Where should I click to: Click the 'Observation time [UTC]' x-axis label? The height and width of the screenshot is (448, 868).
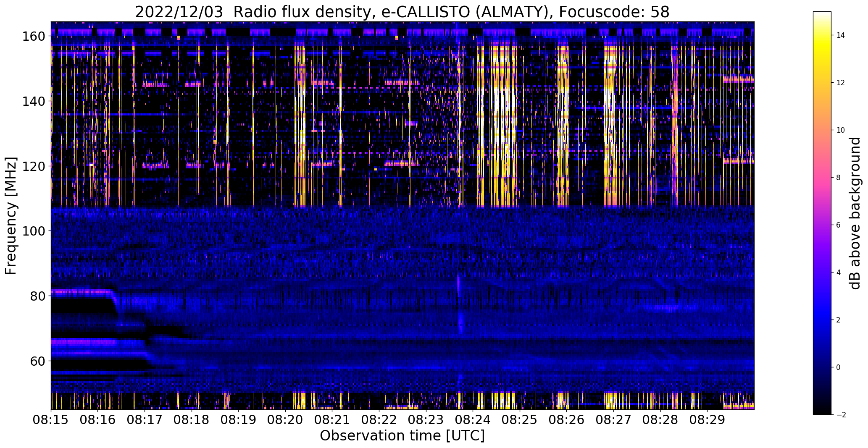(x=402, y=435)
